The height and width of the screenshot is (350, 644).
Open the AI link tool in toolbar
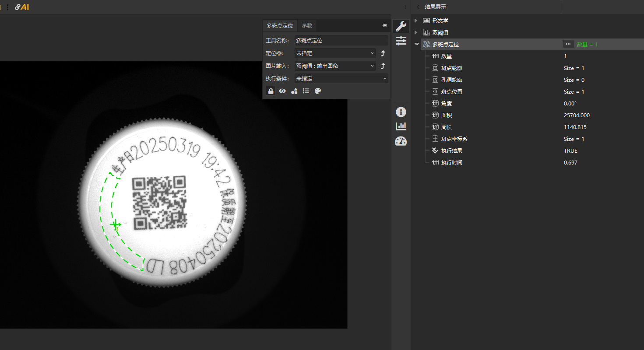(x=22, y=7)
